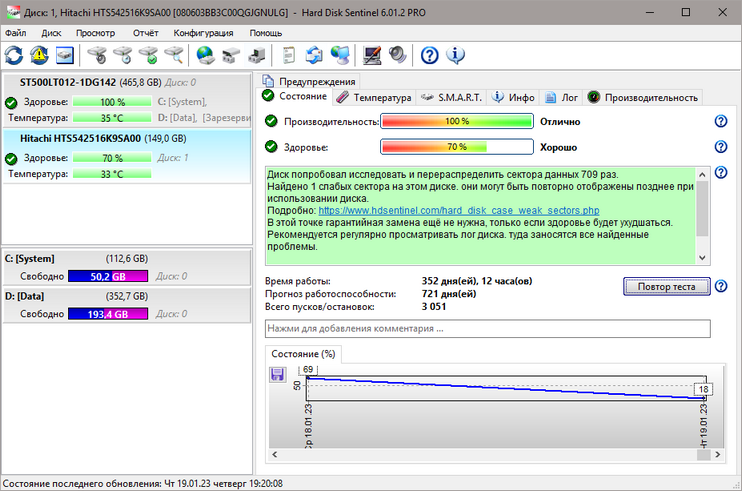Select the D: [Data] partition
Viewport: 742px width, 491px height.
127,305
